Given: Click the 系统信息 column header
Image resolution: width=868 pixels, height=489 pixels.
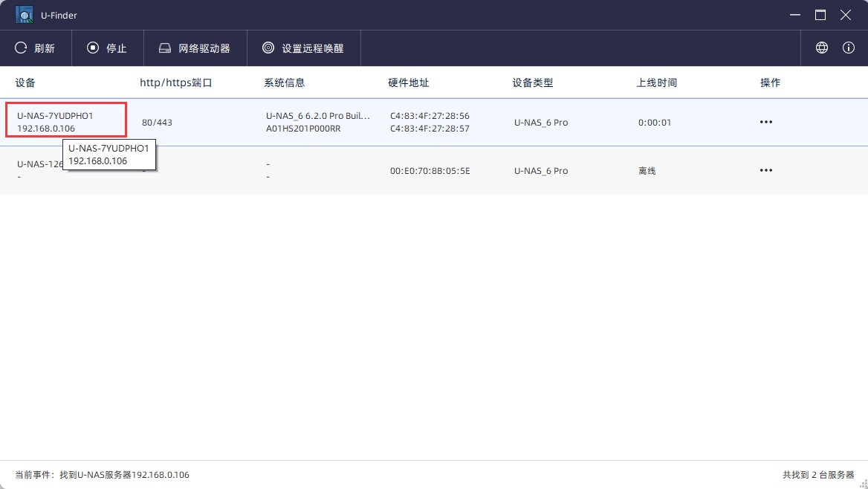Looking at the screenshot, I should coord(285,82).
